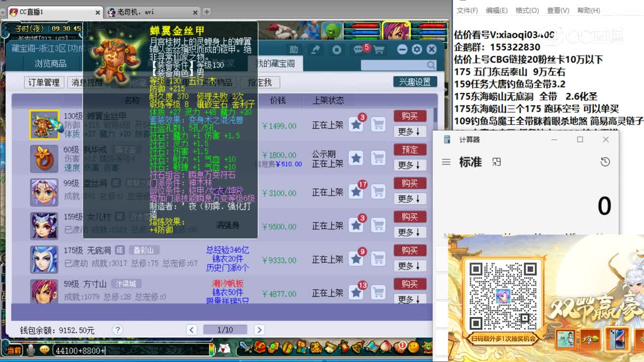644x362 pixels.
Task: Expand 更多 for 159级 女儿村 row
Action: coord(410,232)
